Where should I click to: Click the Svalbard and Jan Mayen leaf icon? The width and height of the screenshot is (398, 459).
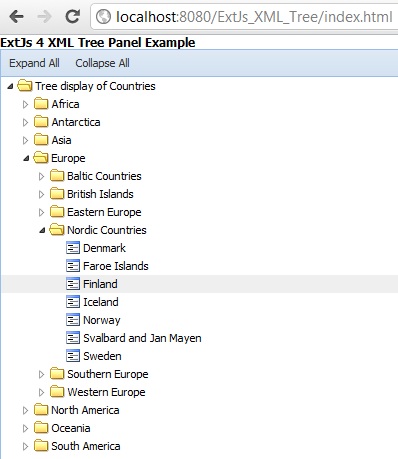[x=73, y=338]
